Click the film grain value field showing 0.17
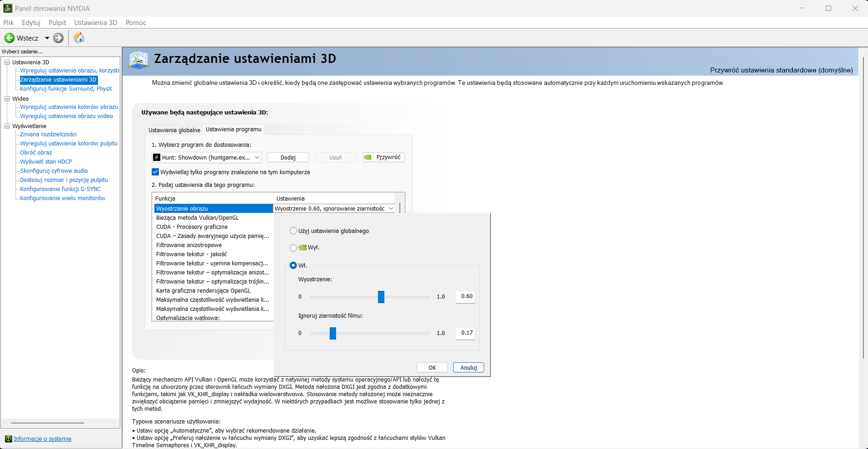The width and height of the screenshot is (868, 449). tap(465, 333)
